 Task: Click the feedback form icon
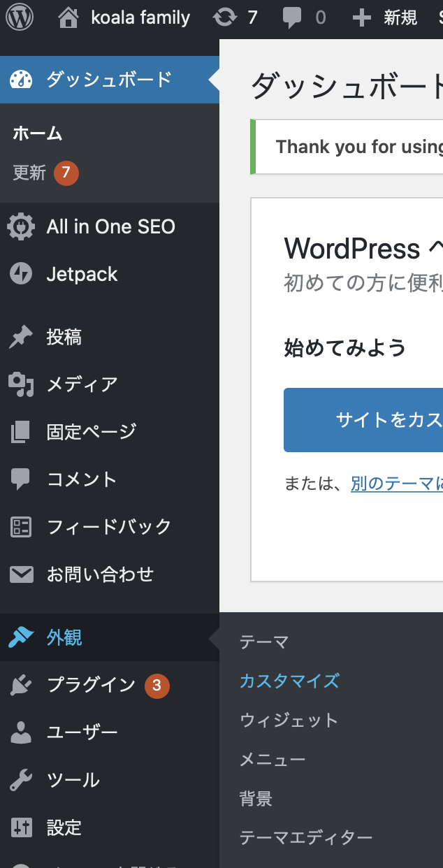[x=21, y=527]
